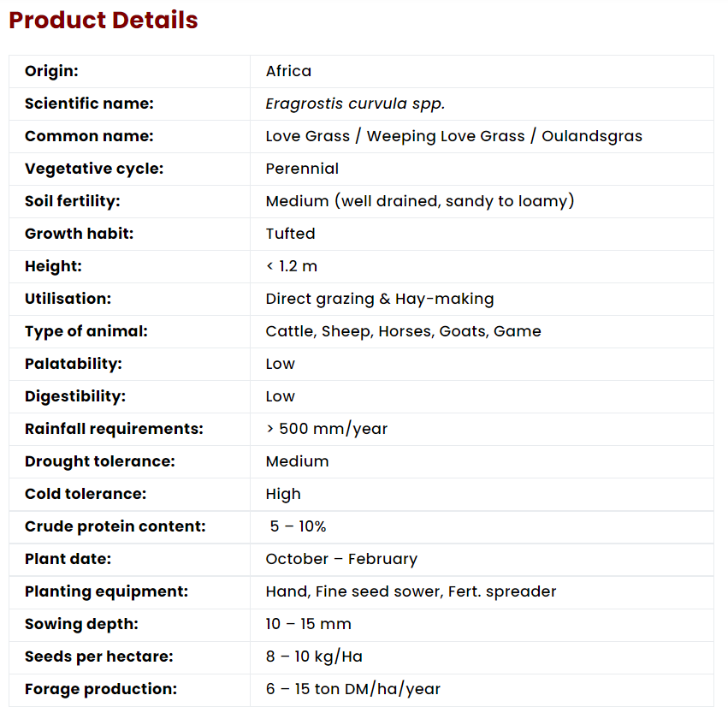Click the Planting equipment value text
The image size is (728, 707).
411,591
